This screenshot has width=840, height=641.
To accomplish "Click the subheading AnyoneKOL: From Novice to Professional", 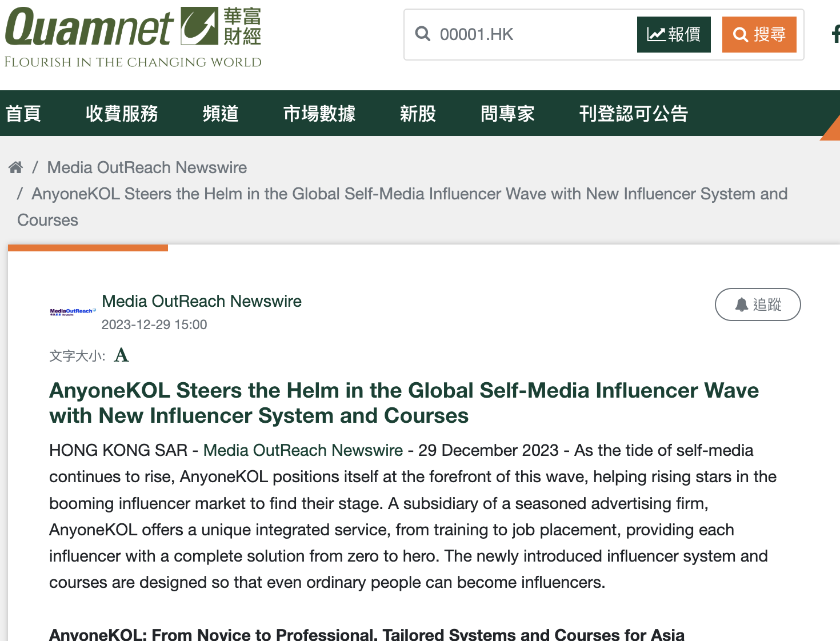I will [x=367, y=634].
